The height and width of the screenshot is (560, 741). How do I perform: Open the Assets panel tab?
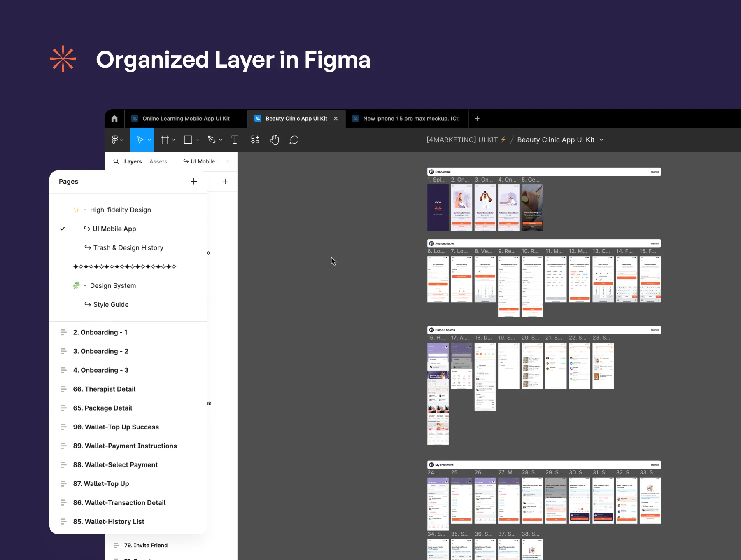[x=158, y=161]
